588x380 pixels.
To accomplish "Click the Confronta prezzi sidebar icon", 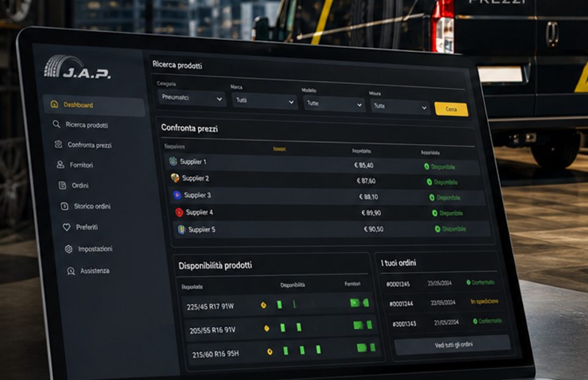I will click(59, 144).
